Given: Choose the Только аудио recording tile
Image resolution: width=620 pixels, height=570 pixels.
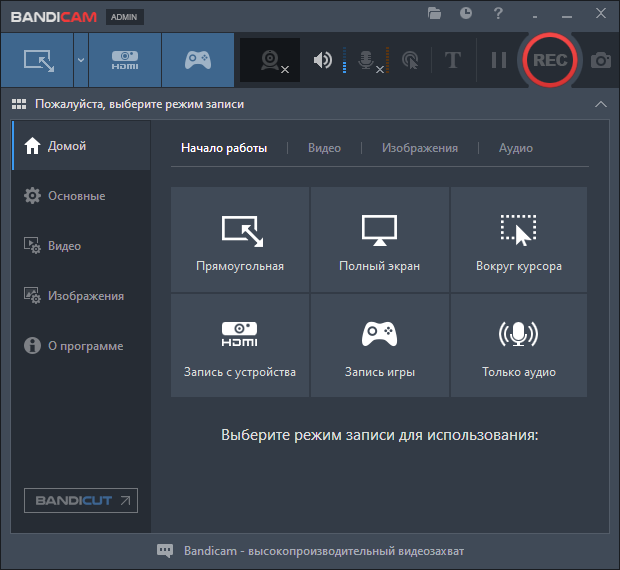Looking at the screenshot, I should (x=518, y=346).
